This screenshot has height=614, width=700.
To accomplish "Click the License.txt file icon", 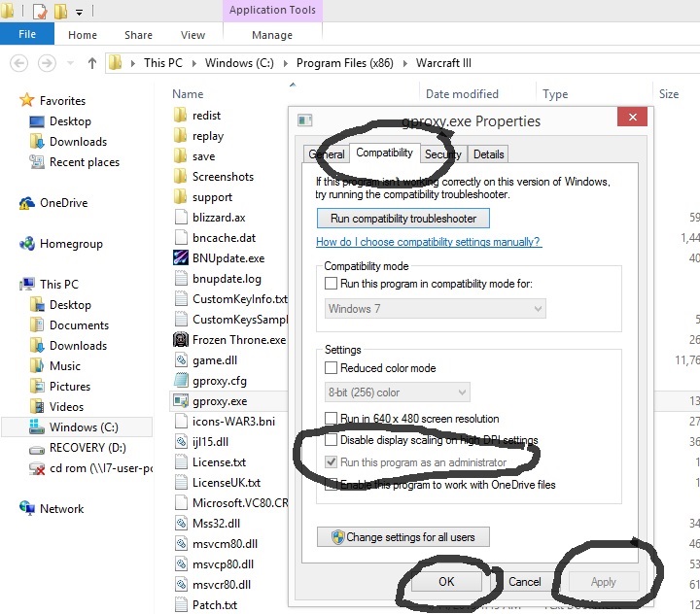I will [181, 461].
